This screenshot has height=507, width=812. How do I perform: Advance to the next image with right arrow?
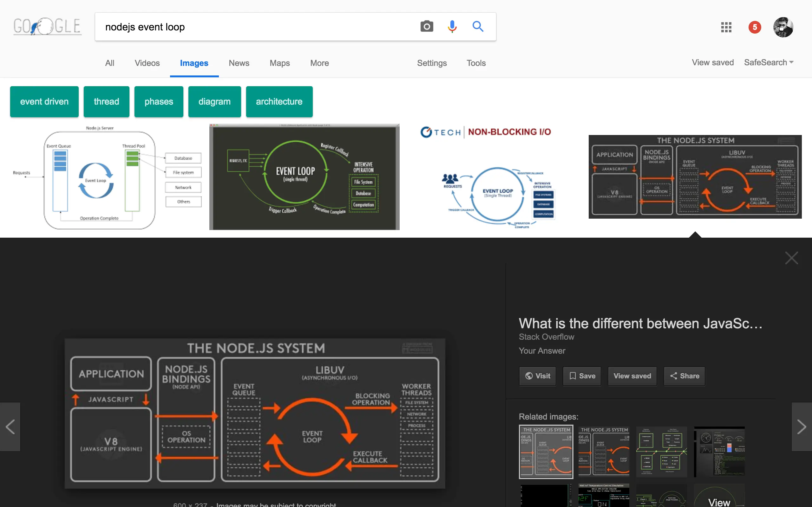[x=802, y=427]
